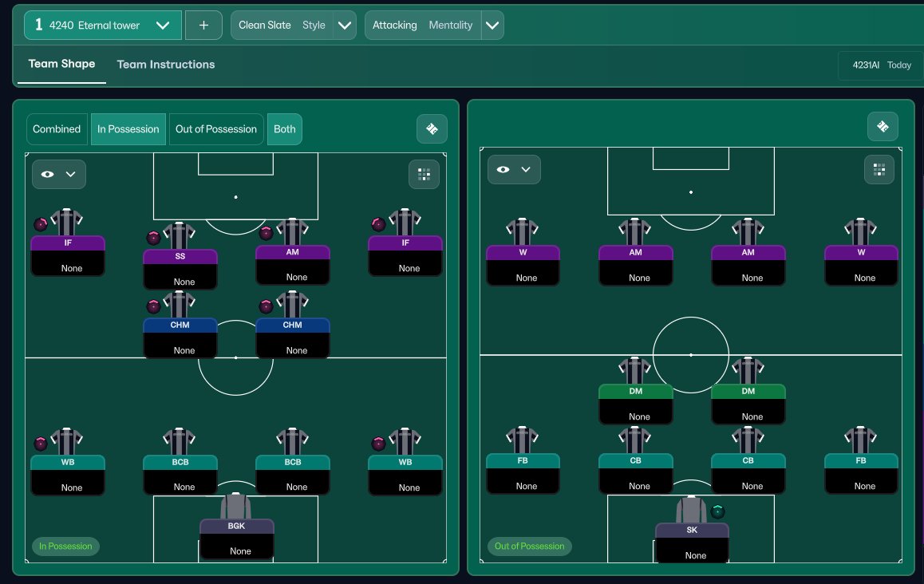Open the left-flank WB role card
Screen dimensions: 924x584
(x=68, y=475)
